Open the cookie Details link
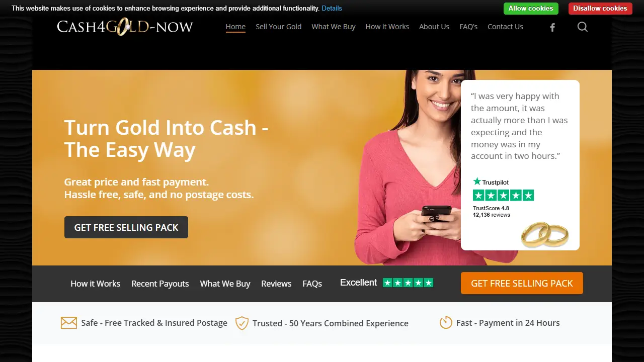This screenshot has height=362, width=644. pyautogui.click(x=332, y=8)
